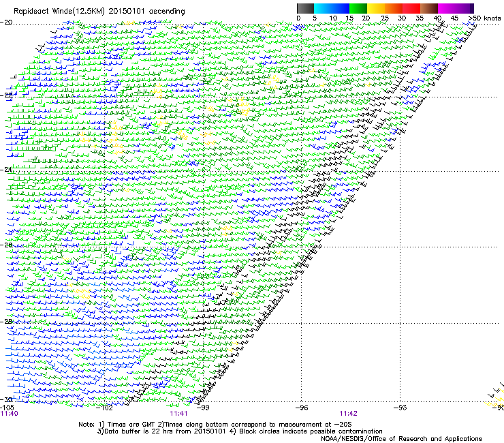
Task: Click the legend tick label '25'
Action: pos(384,18)
